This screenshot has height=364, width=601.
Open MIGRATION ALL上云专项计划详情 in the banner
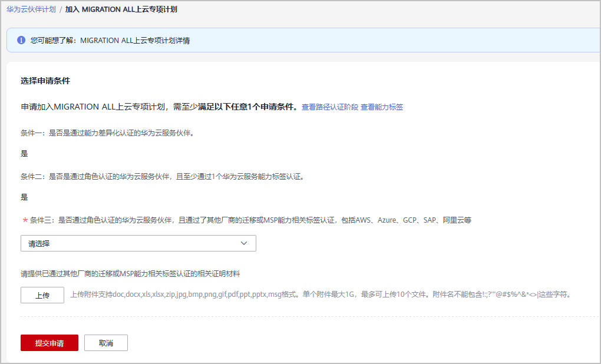click(x=135, y=41)
